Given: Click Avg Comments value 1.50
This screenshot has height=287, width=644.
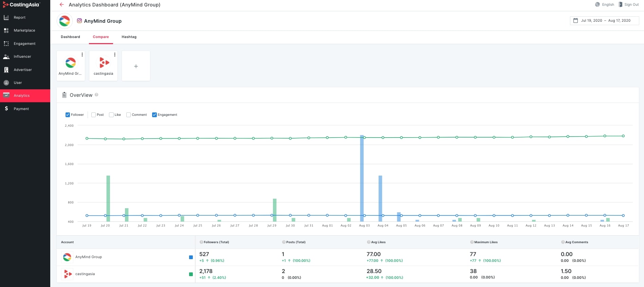Looking at the screenshot, I should tap(566, 271).
